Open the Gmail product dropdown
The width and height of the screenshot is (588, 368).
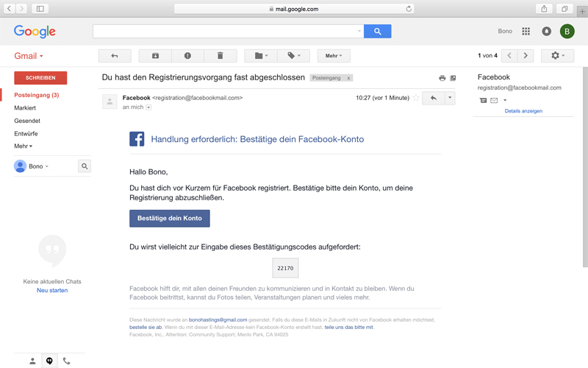click(29, 56)
